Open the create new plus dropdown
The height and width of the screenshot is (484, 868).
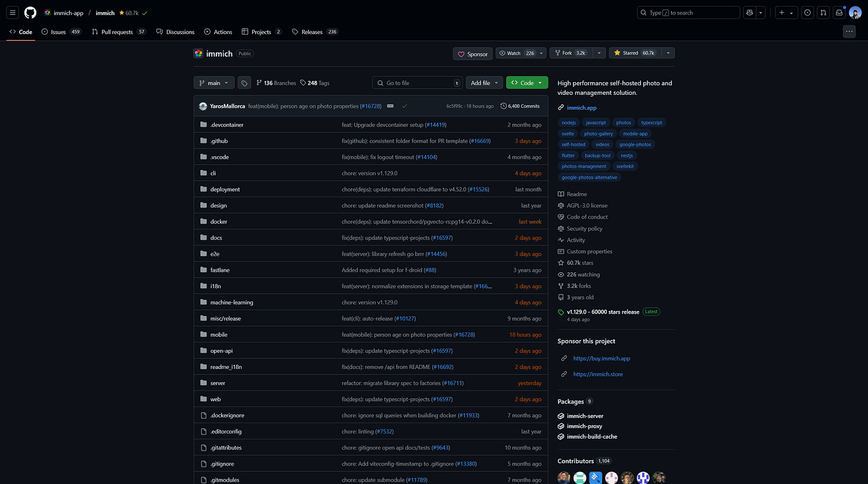click(x=786, y=13)
